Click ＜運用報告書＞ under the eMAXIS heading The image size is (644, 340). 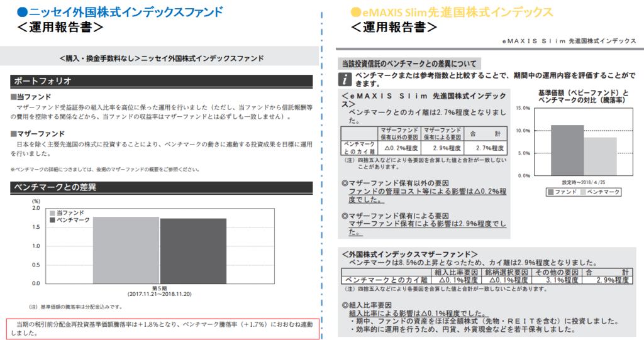tap(394, 27)
